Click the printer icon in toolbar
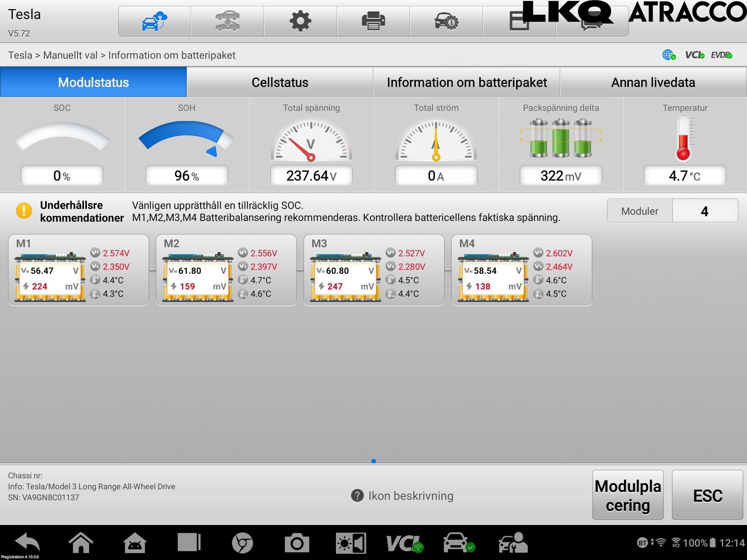The height and width of the screenshot is (560, 747). [373, 21]
